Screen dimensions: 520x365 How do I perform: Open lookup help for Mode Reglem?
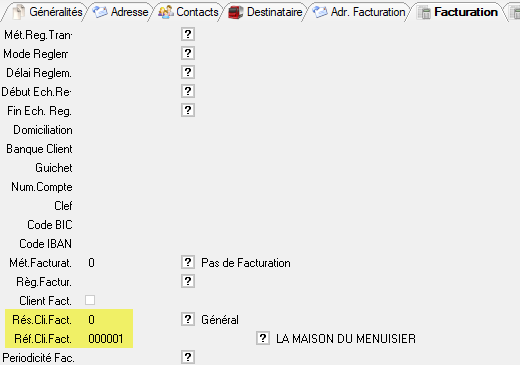coord(188,53)
